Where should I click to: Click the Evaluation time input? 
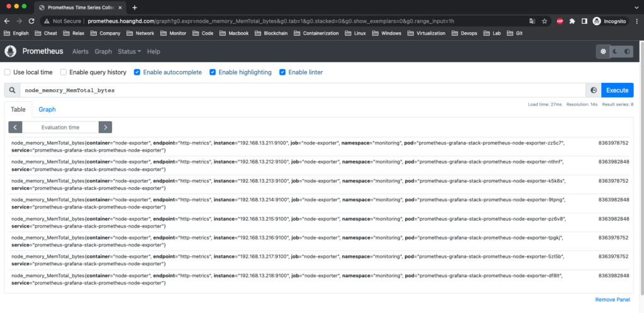click(x=60, y=127)
